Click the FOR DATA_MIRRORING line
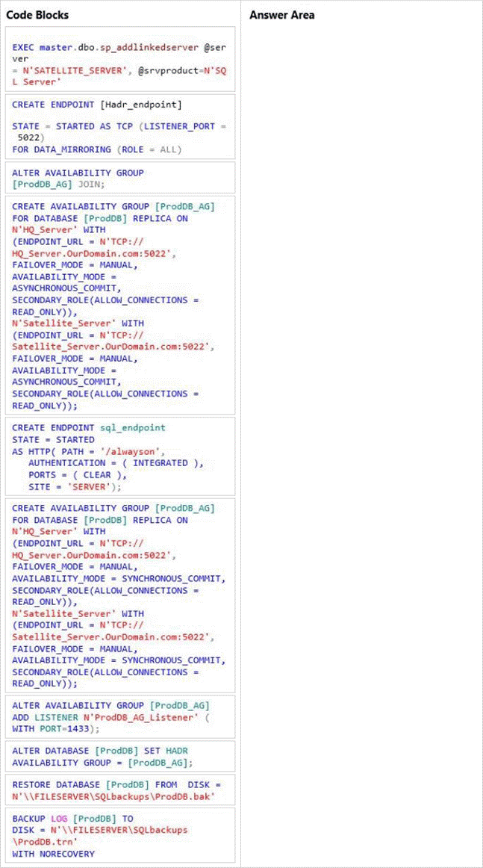Screen dimensions: 483x868 pyautogui.click(x=97, y=149)
